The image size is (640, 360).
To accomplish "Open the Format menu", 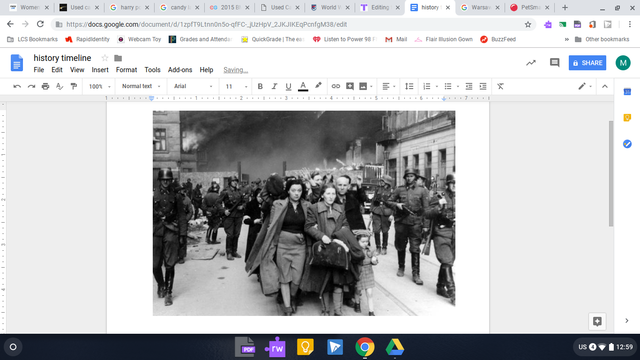I will [126, 70].
